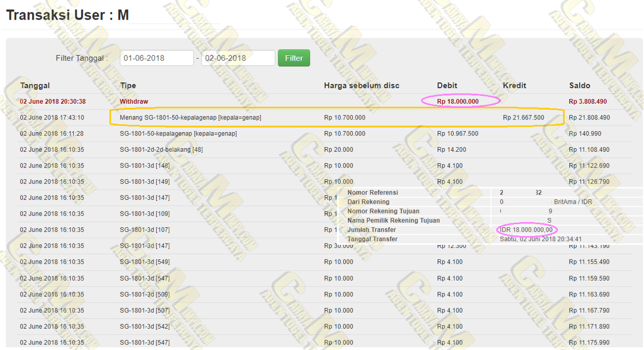Click the SG-1801-3d [542] entry
Image resolution: width=644 pixels, height=350 pixels.
(144, 327)
